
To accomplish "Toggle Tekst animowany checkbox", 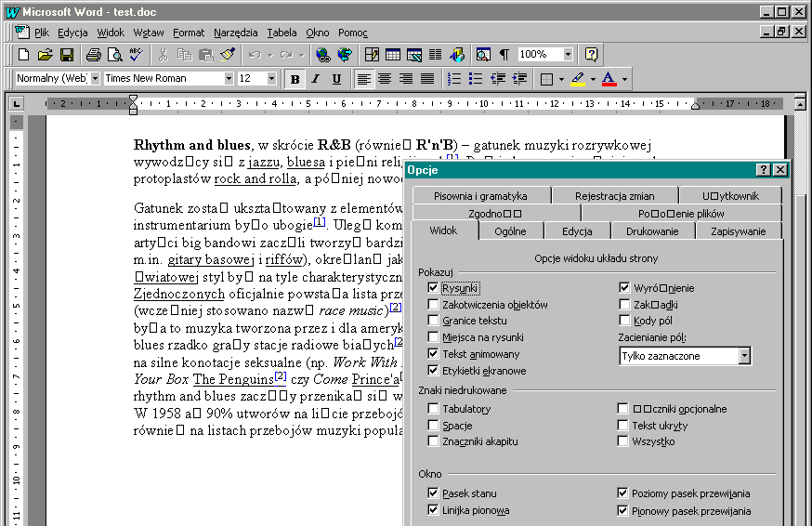I will 433,354.
